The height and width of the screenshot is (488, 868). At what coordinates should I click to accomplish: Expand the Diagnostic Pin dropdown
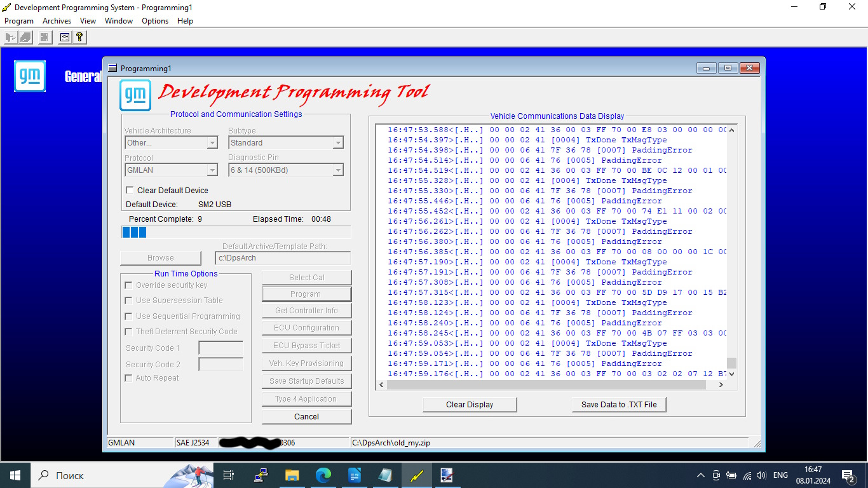(338, 170)
